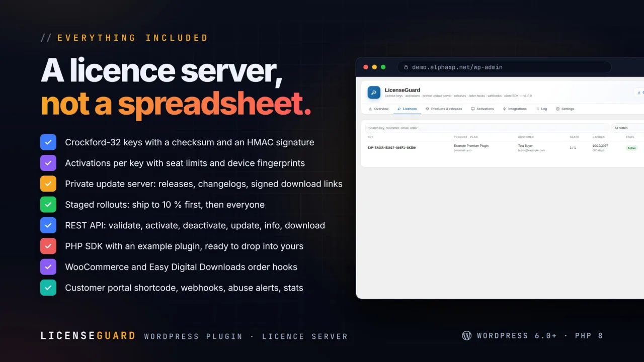Click the PRODUCT · PLAN column header
644x362 pixels.
[x=465, y=137]
